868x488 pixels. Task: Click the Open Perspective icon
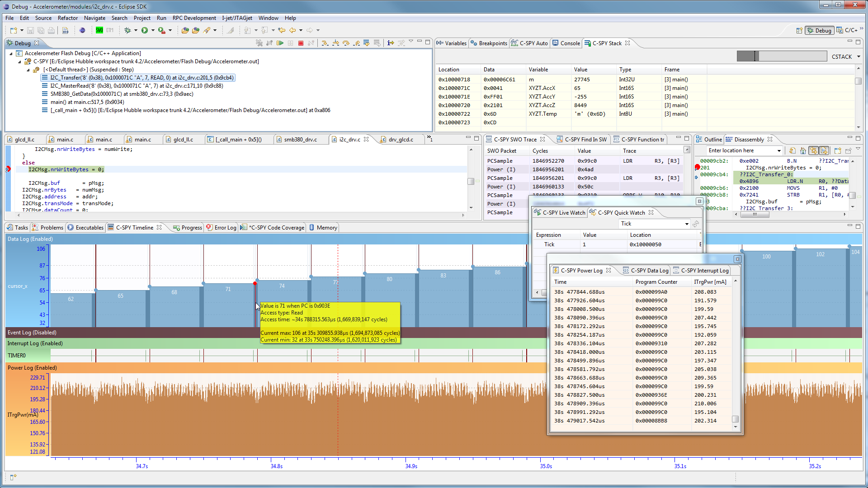(x=799, y=30)
